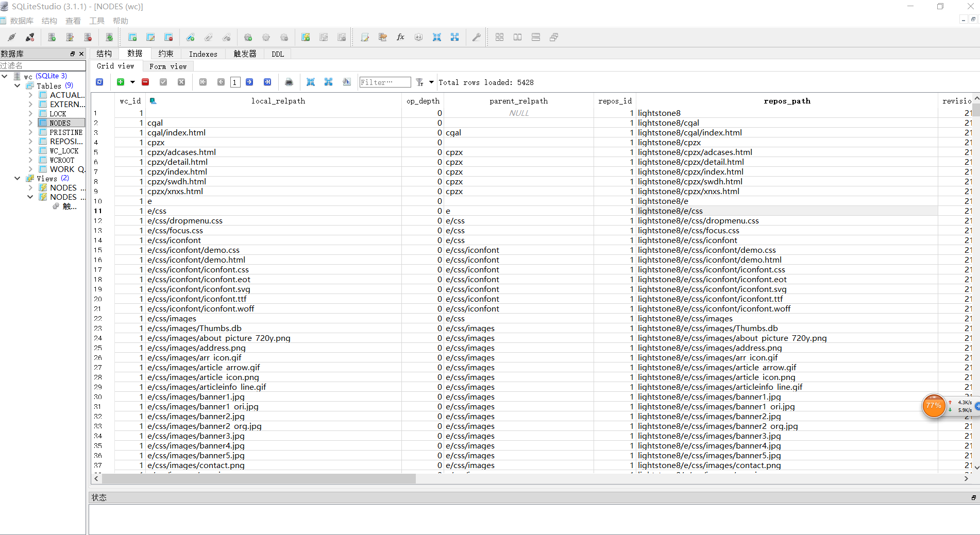Jump to the last data page

click(x=267, y=82)
